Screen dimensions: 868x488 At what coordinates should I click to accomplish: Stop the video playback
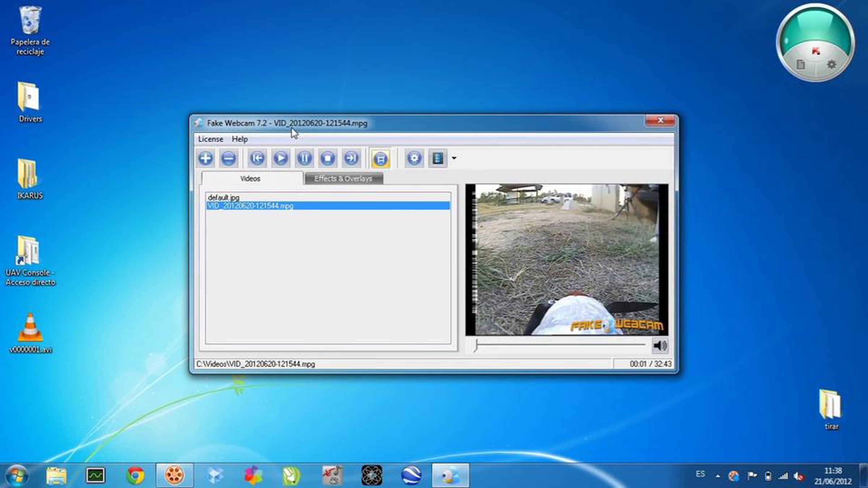(x=328, y=158)
